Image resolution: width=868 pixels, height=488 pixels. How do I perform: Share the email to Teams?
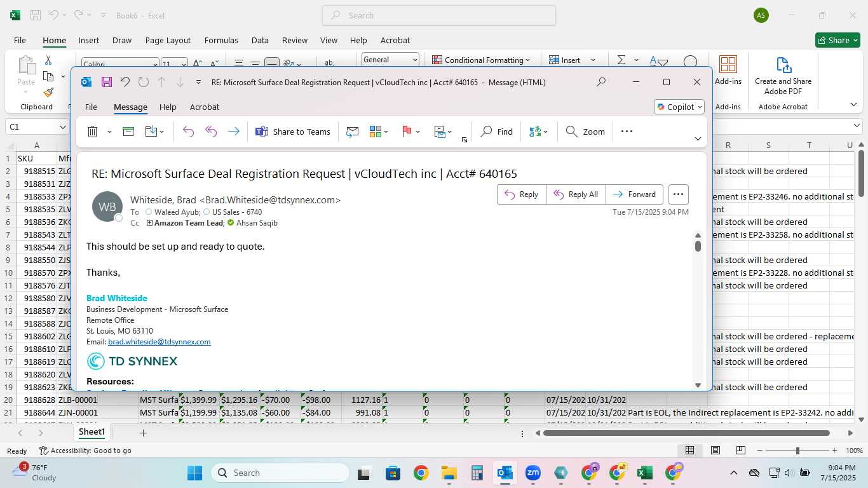pos(293,132)
